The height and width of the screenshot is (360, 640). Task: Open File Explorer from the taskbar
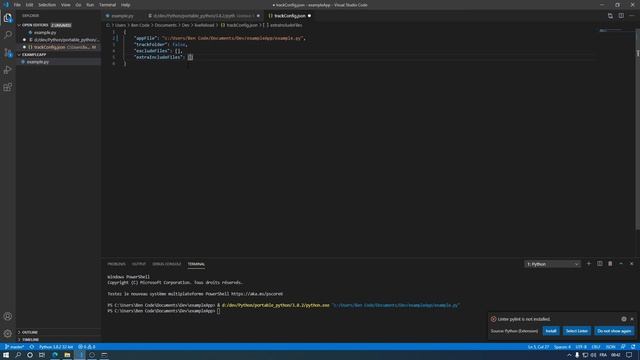(x=67, y=355)
